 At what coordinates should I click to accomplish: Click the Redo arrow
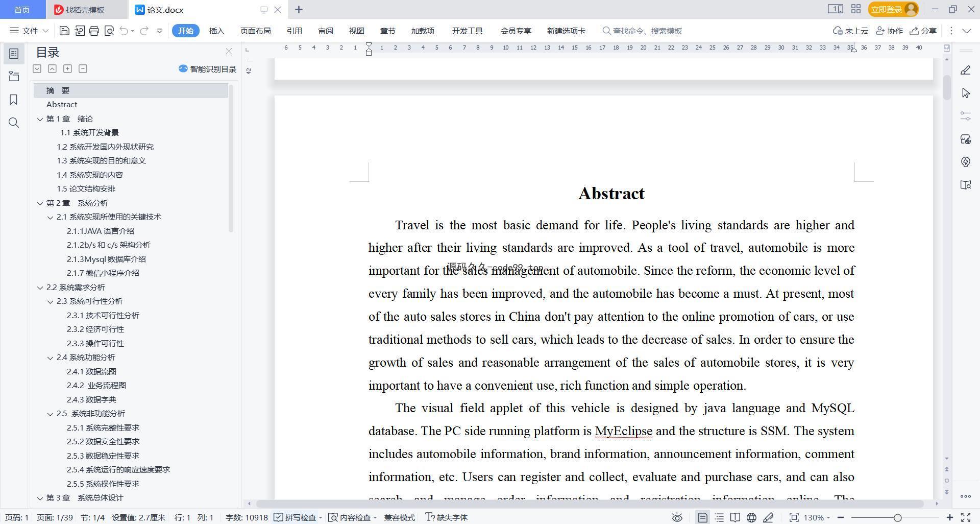click(x=144, y=31)
